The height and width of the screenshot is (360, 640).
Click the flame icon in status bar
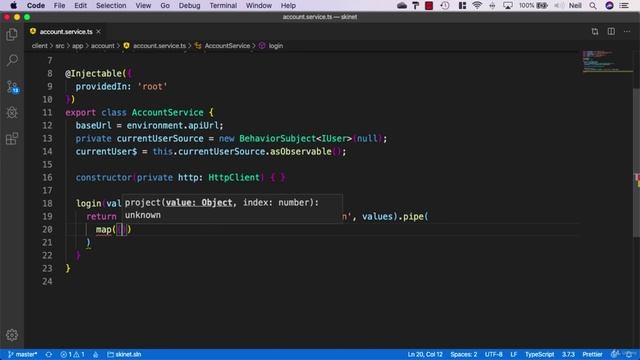[x=96, y=354]
